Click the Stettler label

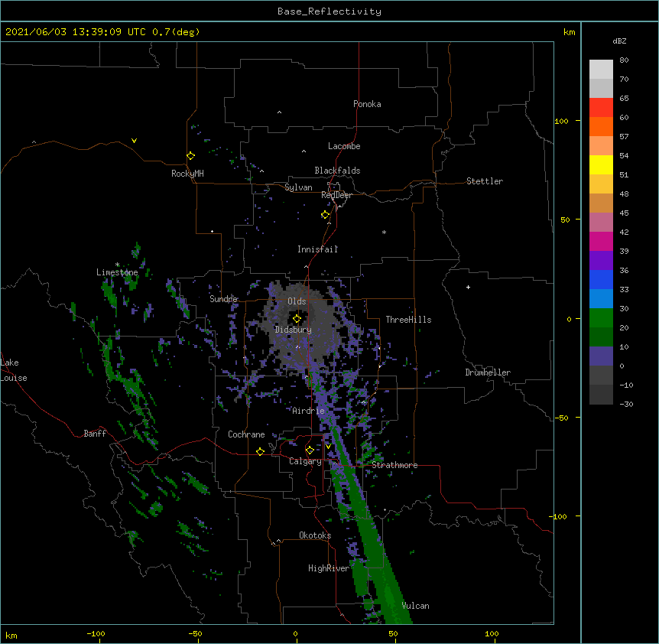485,181
